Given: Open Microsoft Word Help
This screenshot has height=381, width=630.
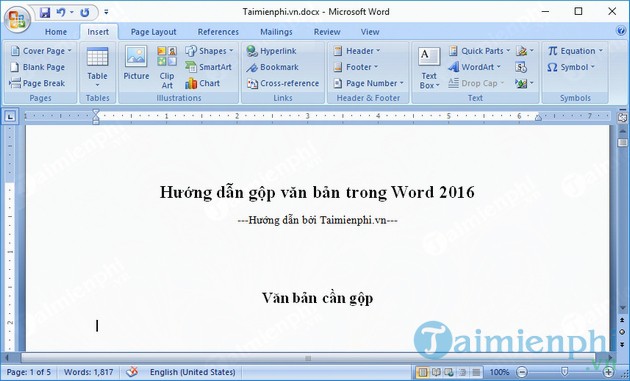Looking at the screenshot, I should coord(621,31).
